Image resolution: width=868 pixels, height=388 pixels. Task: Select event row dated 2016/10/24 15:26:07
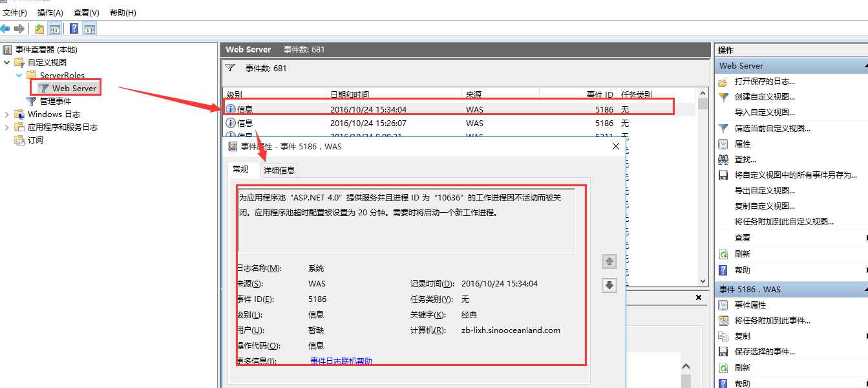(460, 123)
